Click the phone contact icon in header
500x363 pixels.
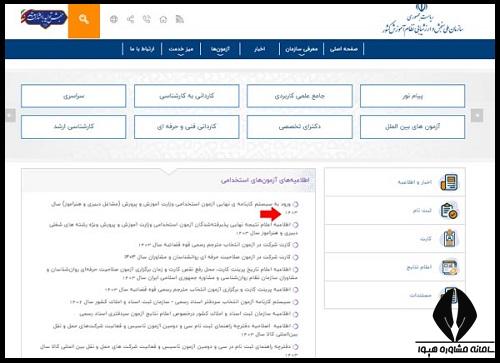coord(147,19)
